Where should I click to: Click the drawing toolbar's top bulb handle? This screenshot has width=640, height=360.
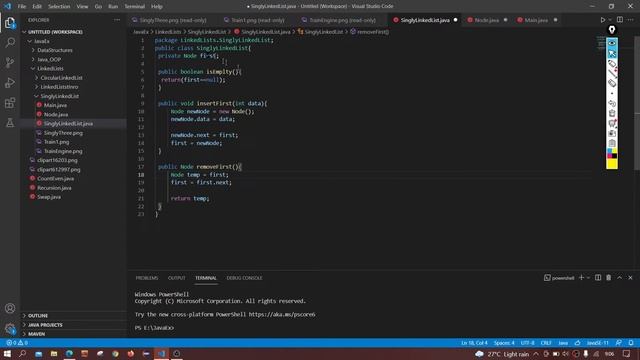(x=612, y=30)
